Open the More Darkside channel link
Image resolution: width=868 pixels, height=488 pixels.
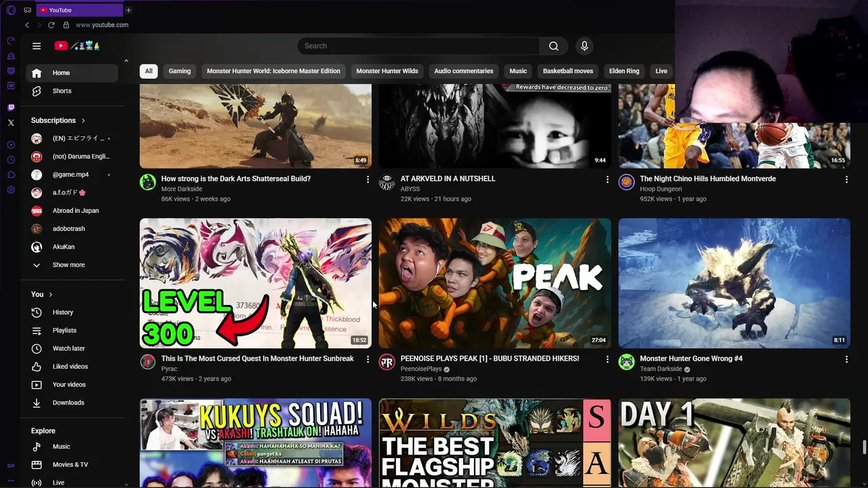pyautogui.click(x=182, y=189)
